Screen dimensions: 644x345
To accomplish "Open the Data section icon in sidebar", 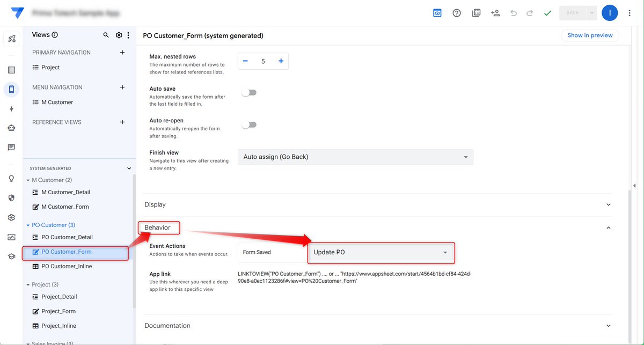I will [x=11, y=70].
